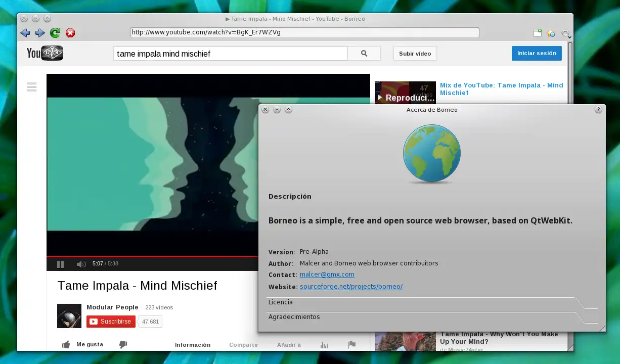This screenshot has width=620, height=364.
Task: Focus the YouTube search field
Action: coord(231,54)
